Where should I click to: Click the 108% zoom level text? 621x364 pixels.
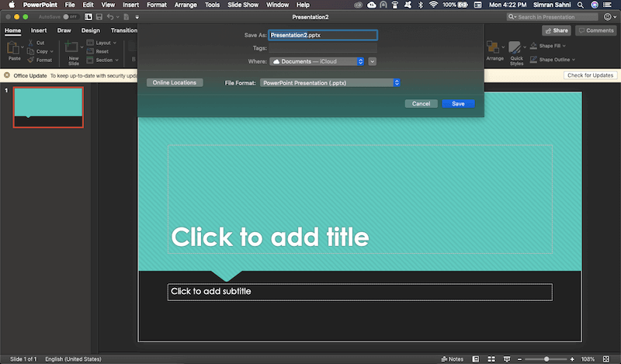click(588, 359)
